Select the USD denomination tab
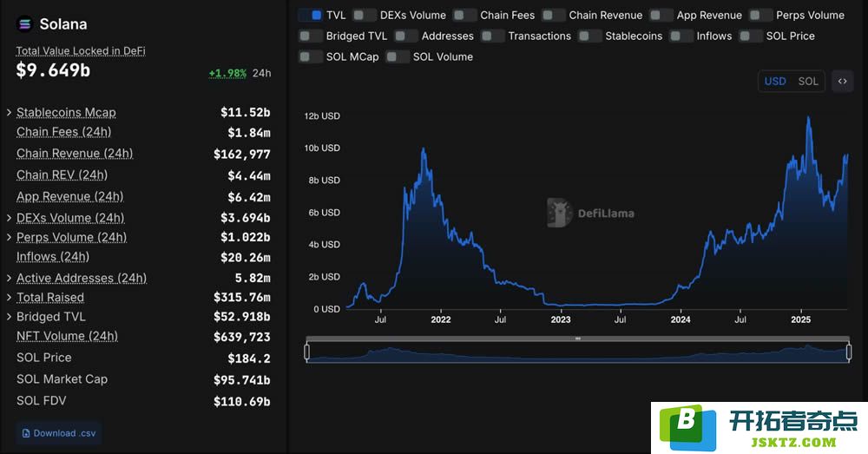Viewport: 868px width, 454px height. pyautogui.click(x=775, y=82)
